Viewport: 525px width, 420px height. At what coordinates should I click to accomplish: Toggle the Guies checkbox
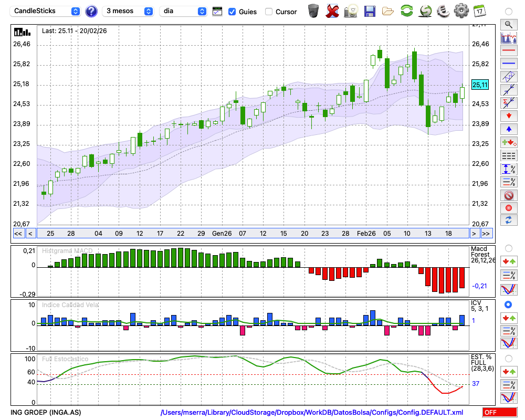click(232, 12)
